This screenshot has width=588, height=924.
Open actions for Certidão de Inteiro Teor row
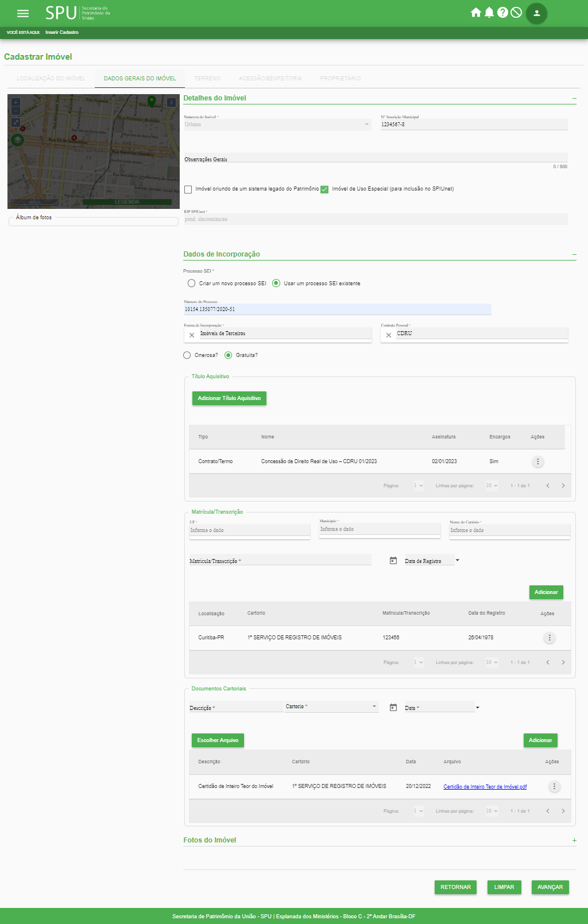554,786
